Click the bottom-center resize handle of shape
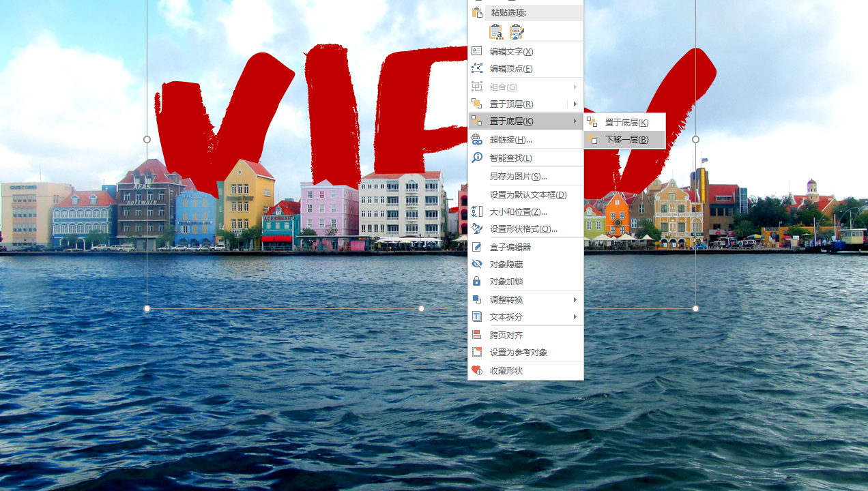The height and width of the screenshot is (491, 868). 421,308
